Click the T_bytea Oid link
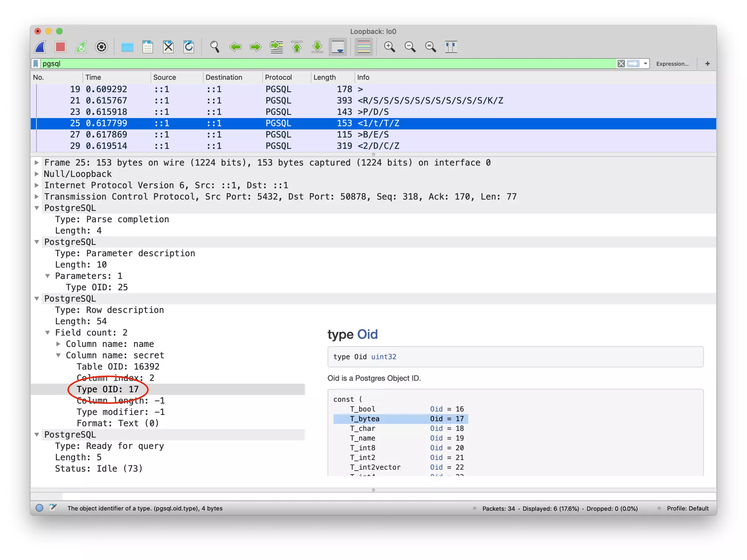 click(x=436, y=419)
